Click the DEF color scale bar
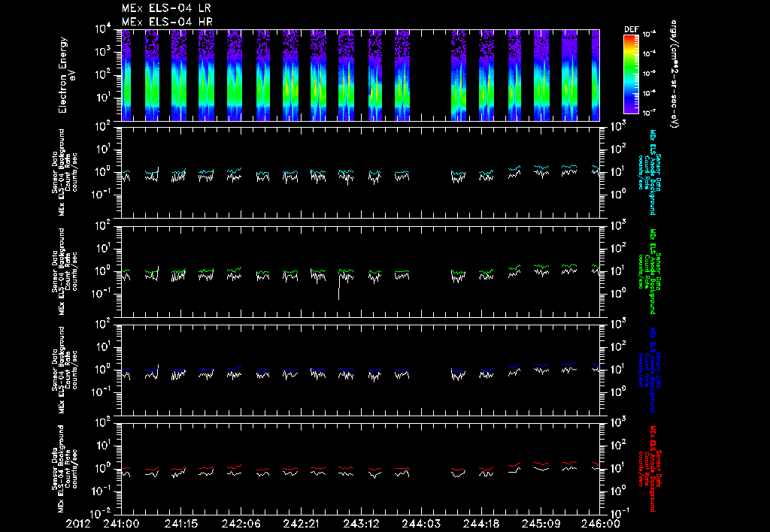The height and width of the screenshot is (532, 770). pos(631,74)
